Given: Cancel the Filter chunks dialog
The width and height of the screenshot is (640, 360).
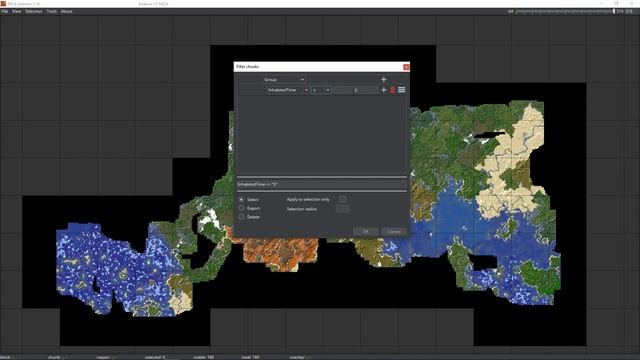Looking at the screenshot, I should click(394, 231).
